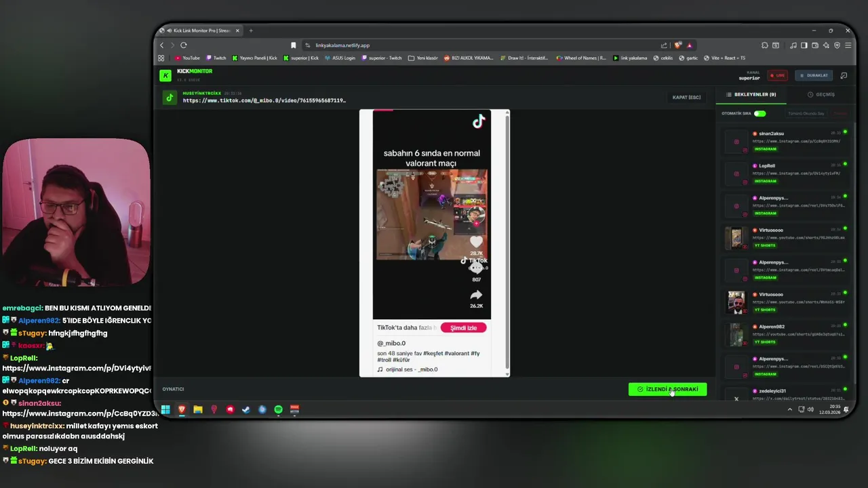Select Alperen982's YT Shorts link in the queue
868x488 pixels.
(x=786, y=334)
